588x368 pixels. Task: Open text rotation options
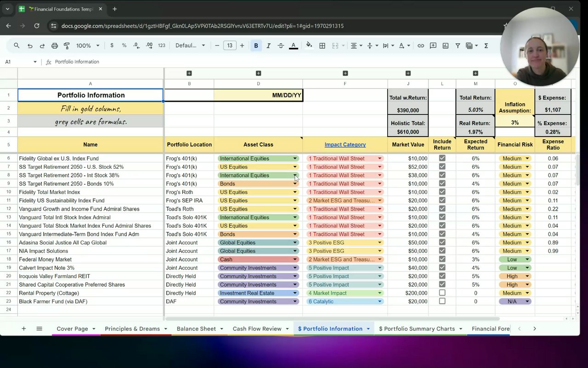403,46
